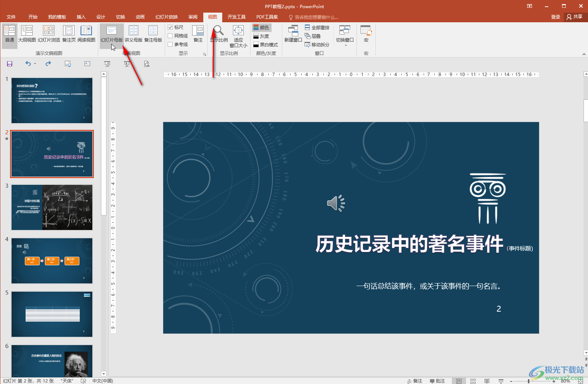This screenshot has width=588, height=384.
Task: Switch to slide sorter in status bar
Action: [473, 381]
